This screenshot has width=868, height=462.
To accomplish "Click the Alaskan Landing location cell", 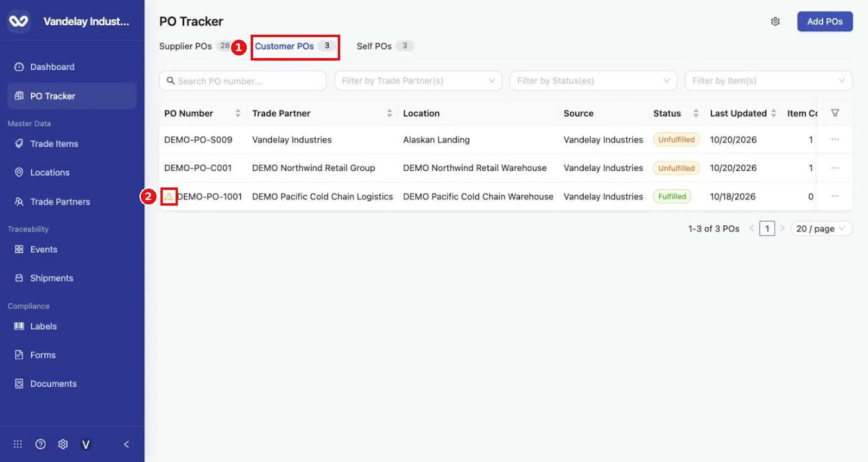I will 436,139.
